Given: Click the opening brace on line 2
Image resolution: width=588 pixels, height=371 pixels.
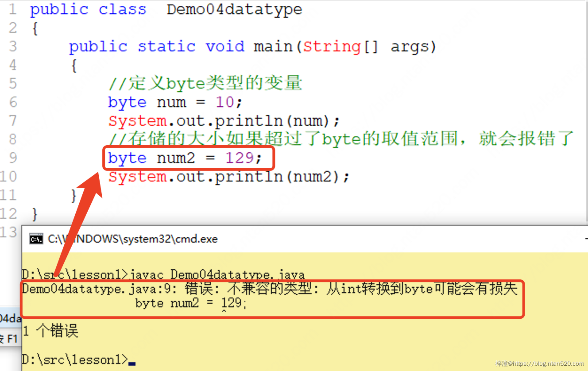Looking at the screenshot, I should coord(35,28).
